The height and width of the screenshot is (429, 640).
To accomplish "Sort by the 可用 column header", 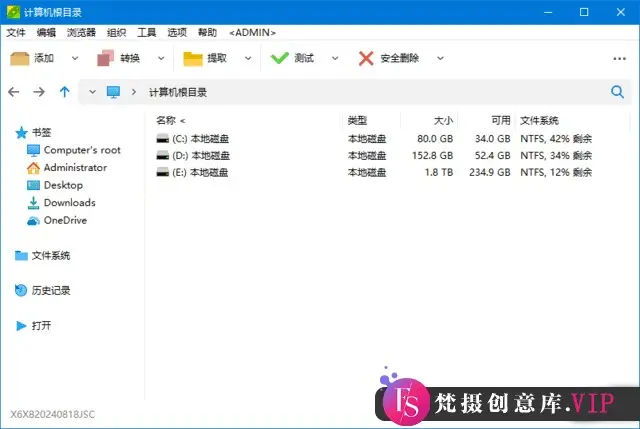I will point(501,120).
